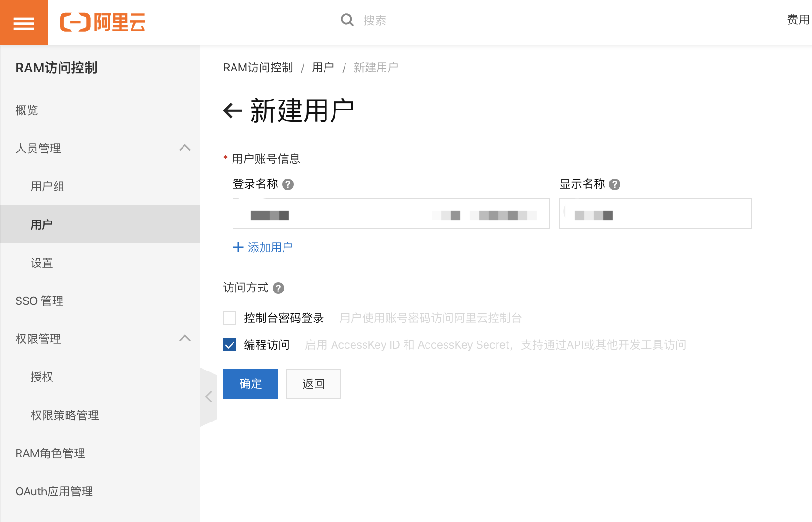Click the 人员管理 sidebar label
812x522 pixels.
(x=38, y=148)
